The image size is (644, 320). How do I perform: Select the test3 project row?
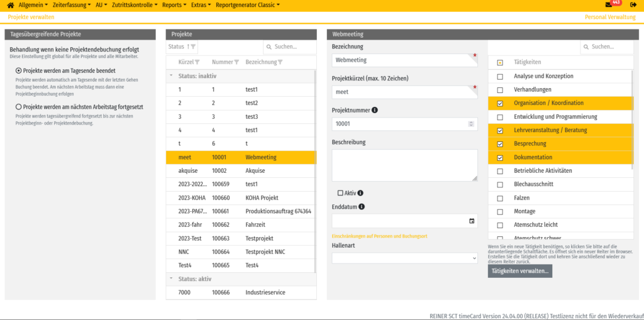click(x=241, y=117)
